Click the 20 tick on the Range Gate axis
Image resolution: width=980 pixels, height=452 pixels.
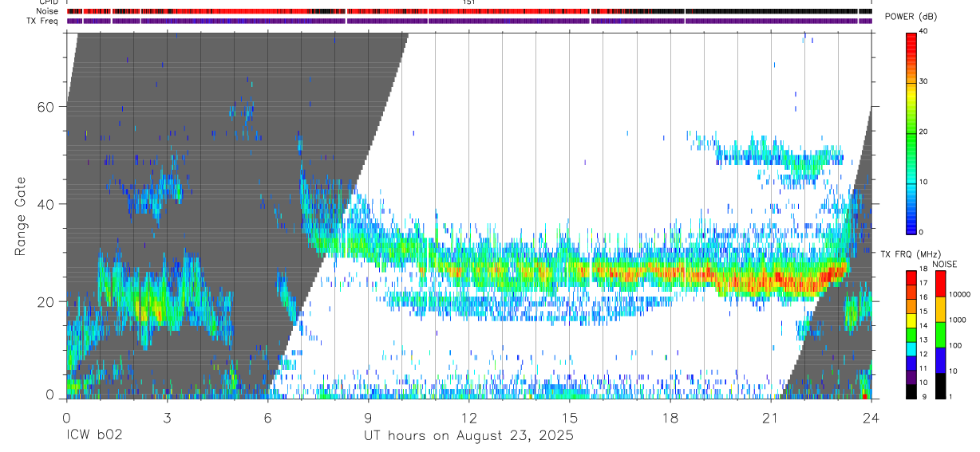(46, 301)
